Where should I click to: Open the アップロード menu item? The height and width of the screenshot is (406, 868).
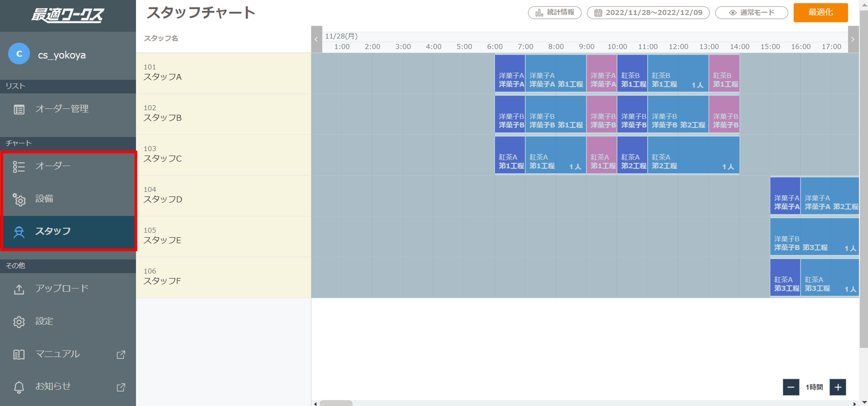tap(68, 289)
